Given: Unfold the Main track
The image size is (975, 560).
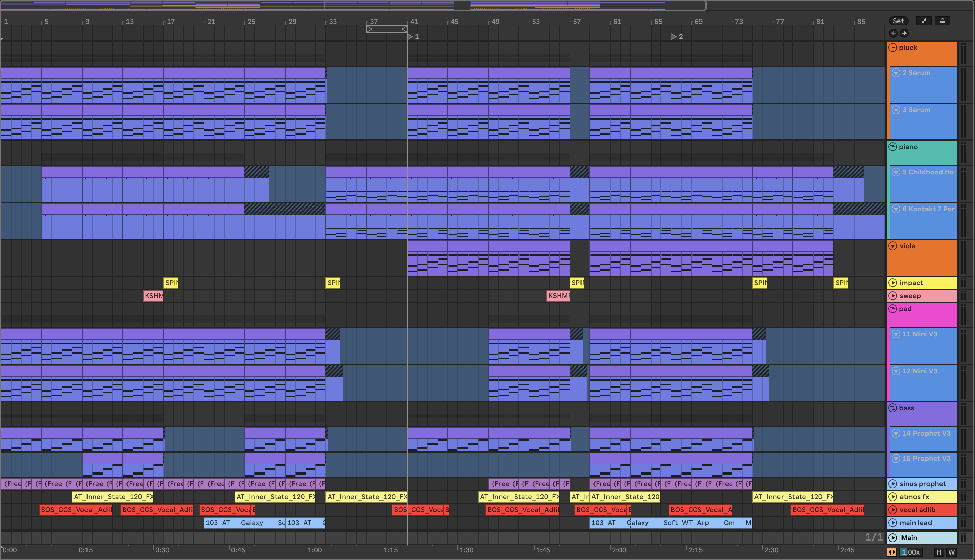Looking at the screenshot, I should [x=893, y=538].
